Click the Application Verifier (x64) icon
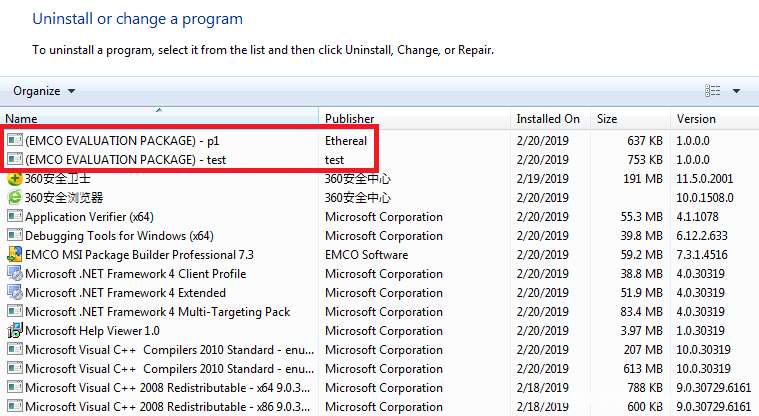 point(15,217)
